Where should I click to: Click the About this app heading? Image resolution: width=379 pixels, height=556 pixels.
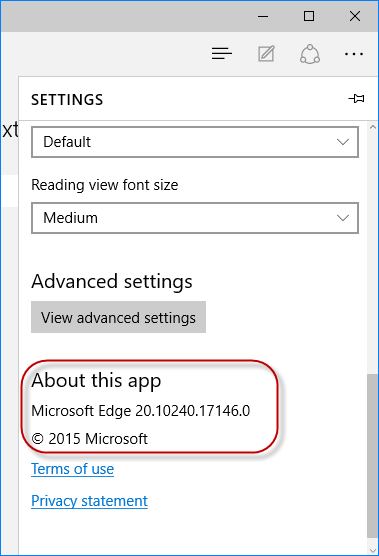click(96, 380)
